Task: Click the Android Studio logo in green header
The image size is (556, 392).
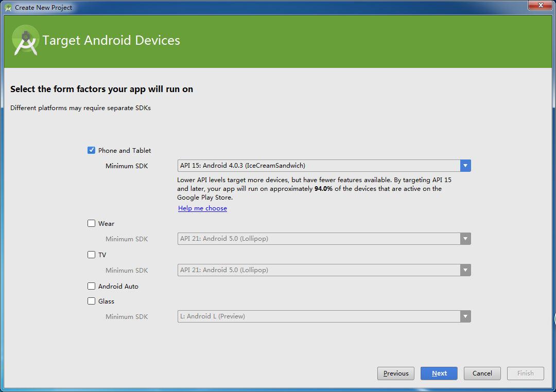Action: point(25,40)
